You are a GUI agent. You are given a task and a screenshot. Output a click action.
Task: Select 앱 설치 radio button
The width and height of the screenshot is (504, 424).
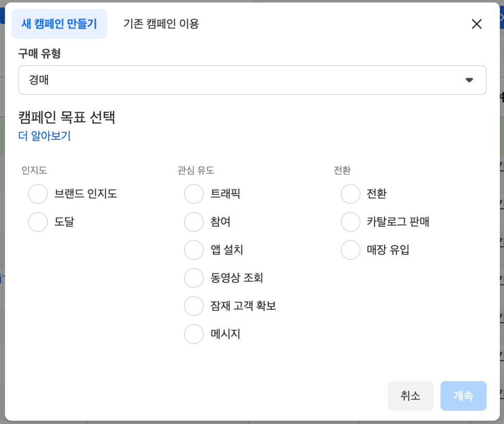(x=194, y=250)
